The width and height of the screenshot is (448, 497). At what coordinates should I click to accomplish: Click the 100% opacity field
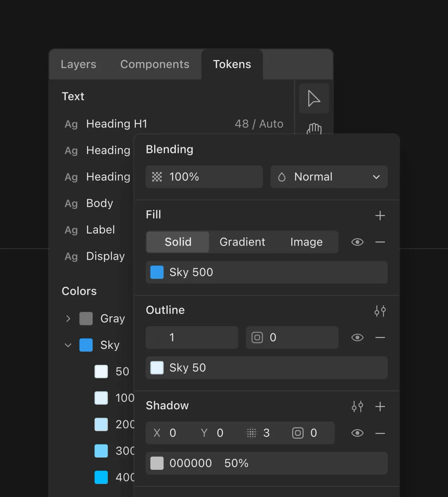[204, 177]
